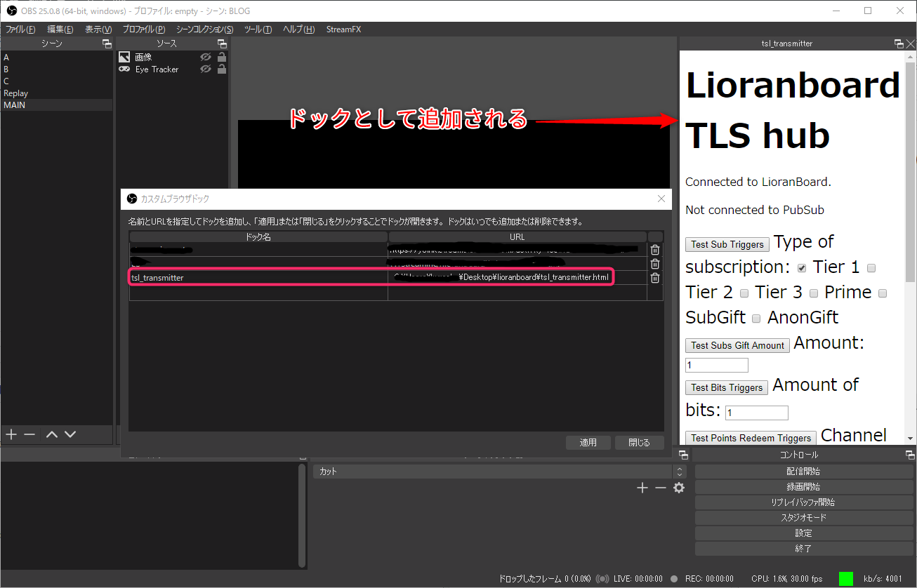Screen dimensions: 917x588
Task: Click the 適用 apply button
Action: [x=588, y=443]
